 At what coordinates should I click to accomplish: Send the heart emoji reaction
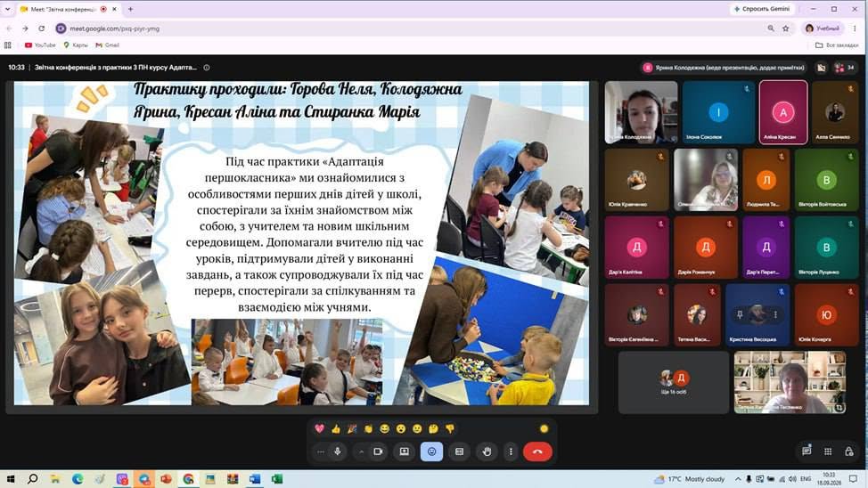pos(319,429)
